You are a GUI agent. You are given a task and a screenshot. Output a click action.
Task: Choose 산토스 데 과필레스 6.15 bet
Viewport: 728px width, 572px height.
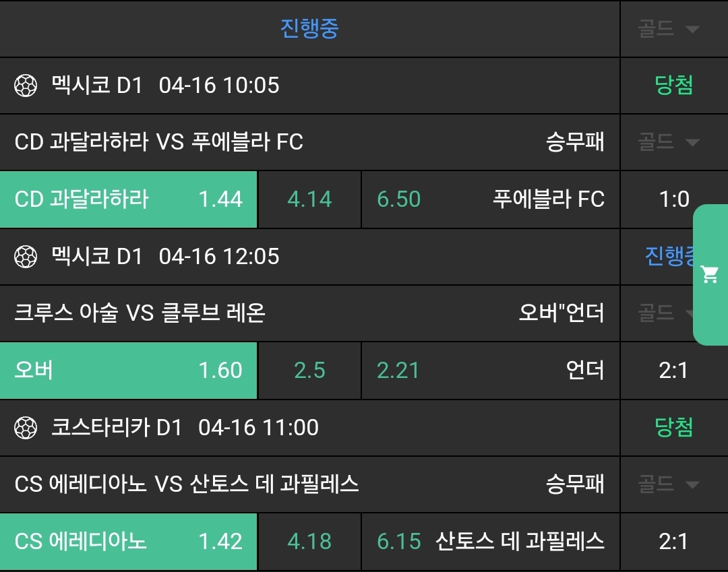point(490,542)
